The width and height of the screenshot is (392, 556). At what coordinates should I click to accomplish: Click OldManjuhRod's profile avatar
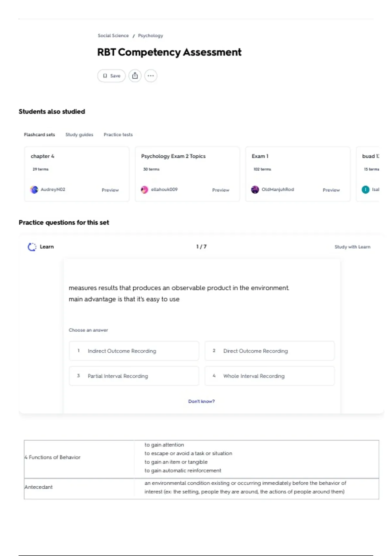[x=255, y=190]
